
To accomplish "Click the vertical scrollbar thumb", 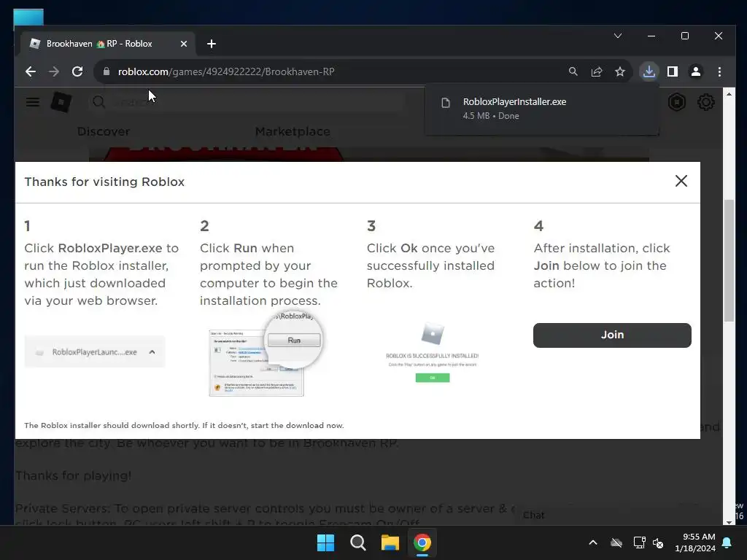I will 729,260.
